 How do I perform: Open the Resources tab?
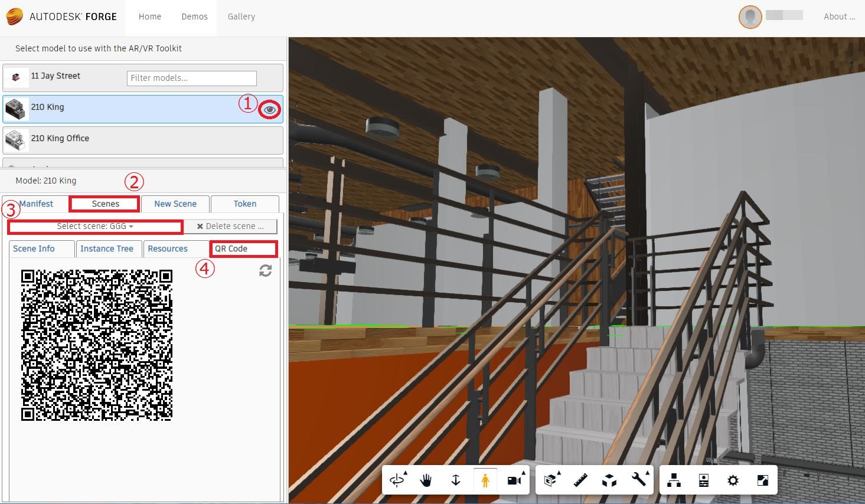click(176, 248)
